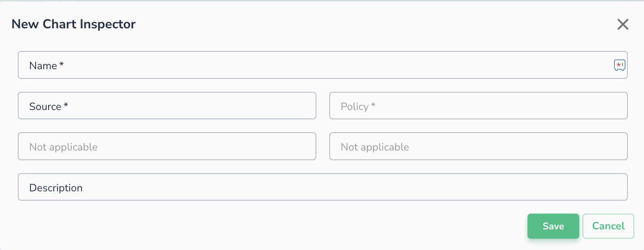Close the New Chart Inspector dialog
This screenshot has height=250, width=644.
(x=623, y=24)
